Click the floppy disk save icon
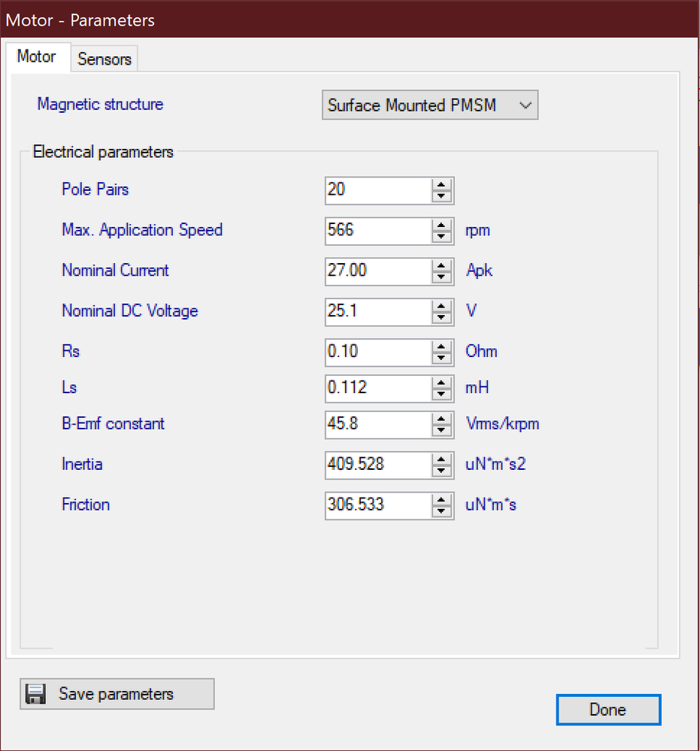Screen dimensions: 700x751 click(x=35, y=694)
